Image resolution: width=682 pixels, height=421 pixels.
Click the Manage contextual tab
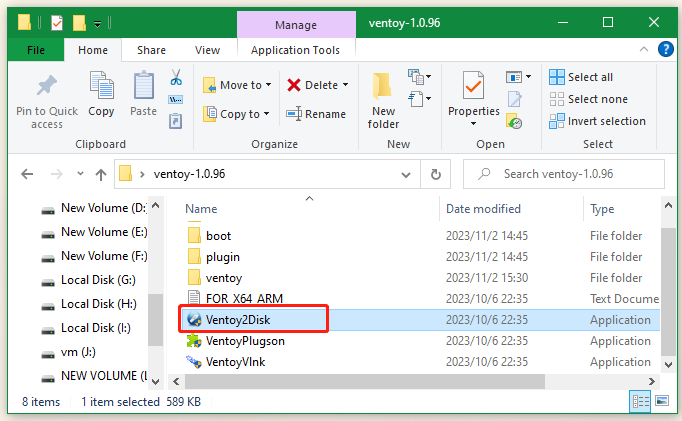pos(296,25)
